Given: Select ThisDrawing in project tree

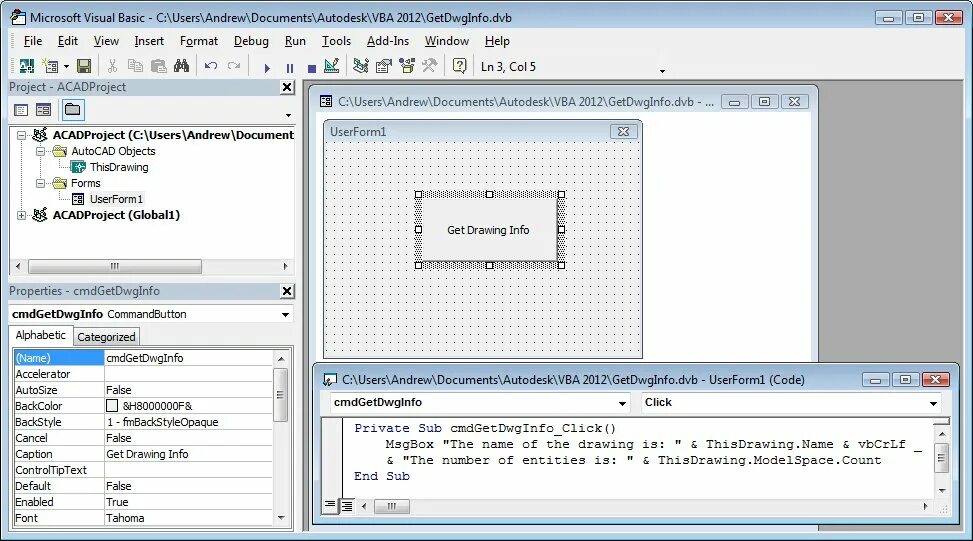Looking at the screenshot, I should 119,167.
